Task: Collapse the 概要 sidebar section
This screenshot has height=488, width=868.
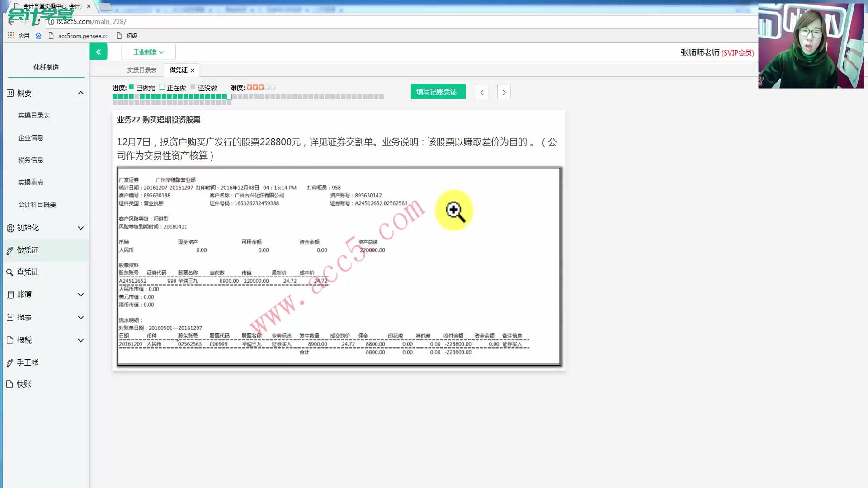Action: (x=80, y=93)
